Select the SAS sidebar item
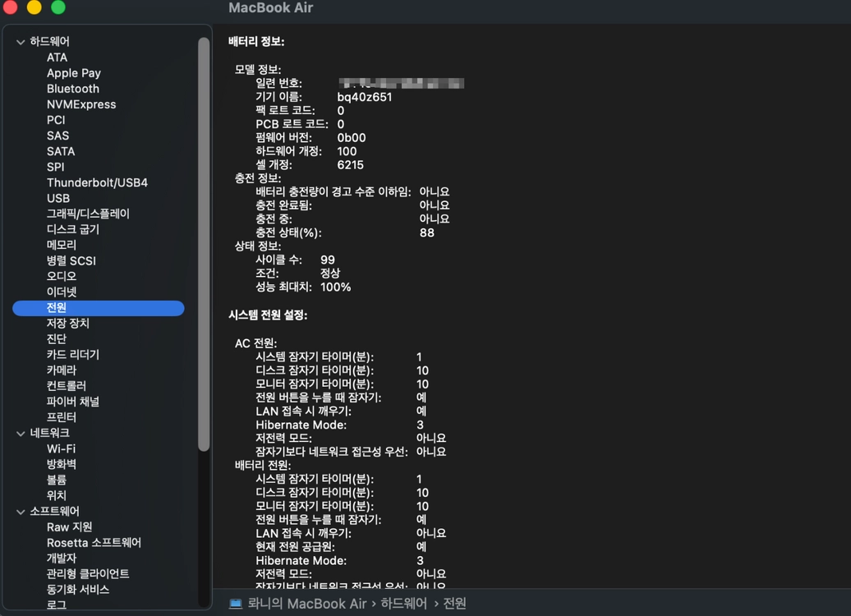 coord(57,136)
